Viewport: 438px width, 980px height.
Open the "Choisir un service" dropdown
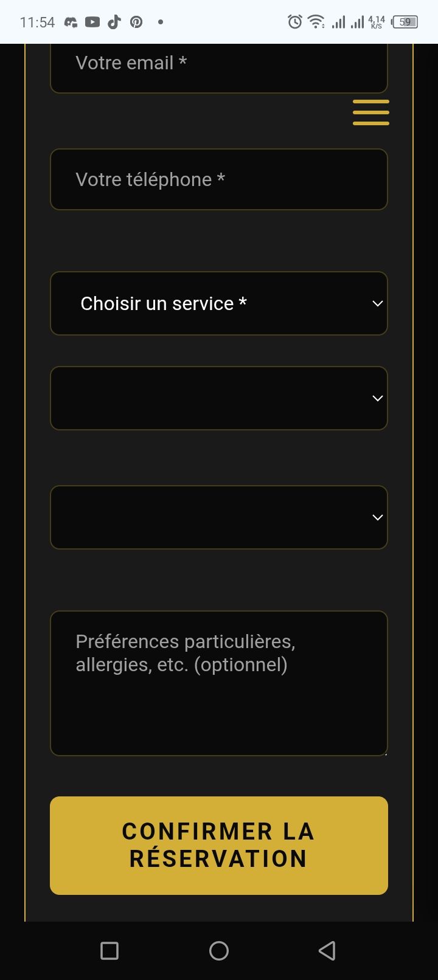click(219, 303)
